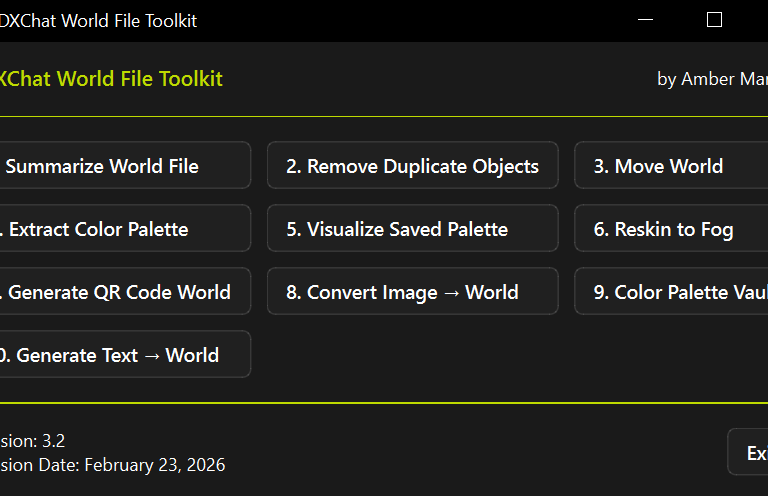The image size is (768, 496).
Task: Click the version 3.2 label
Action: [34, 441]
